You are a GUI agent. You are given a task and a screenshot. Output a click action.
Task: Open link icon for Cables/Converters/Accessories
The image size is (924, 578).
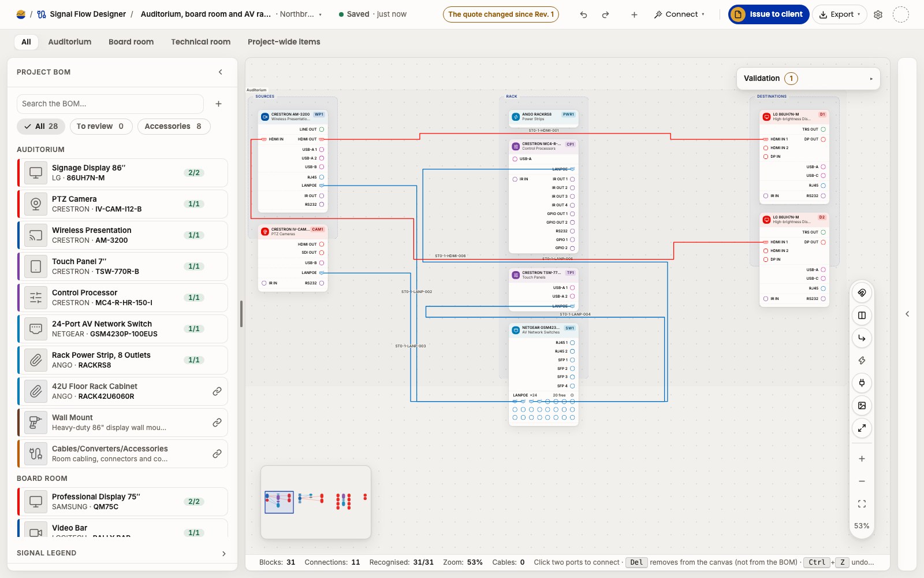(217, 454)
